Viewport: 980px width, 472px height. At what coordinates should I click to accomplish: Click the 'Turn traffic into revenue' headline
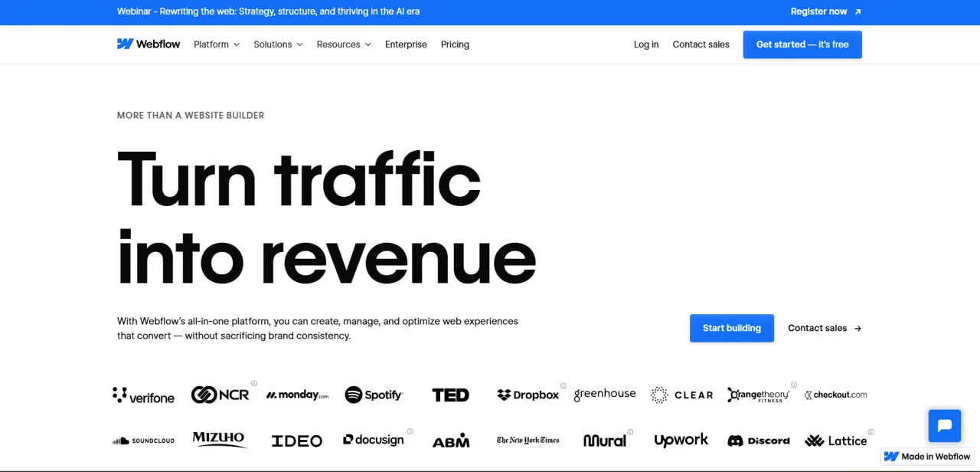click(x=326, y=216)
